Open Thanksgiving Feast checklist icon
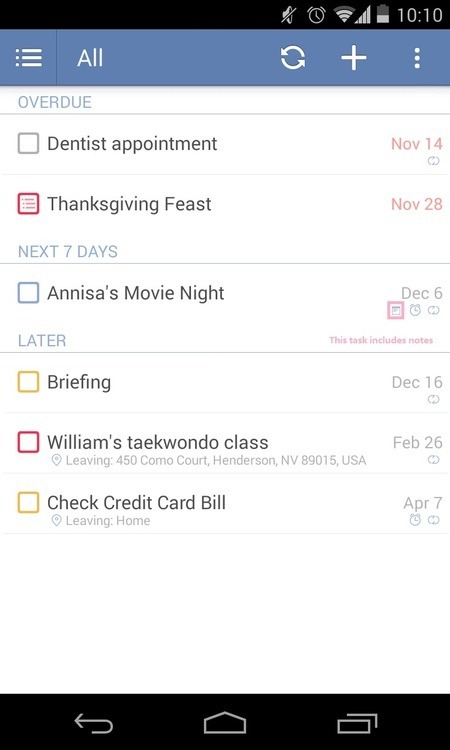Screen dimensions: 450x750 coord(28,204)
